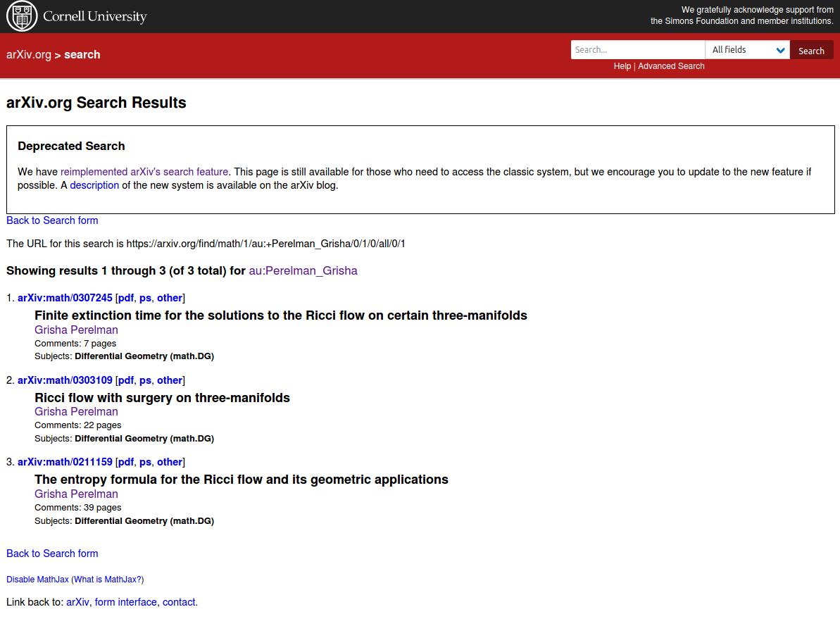
Task: Open the description link about the new system
Action: point(94,185)
